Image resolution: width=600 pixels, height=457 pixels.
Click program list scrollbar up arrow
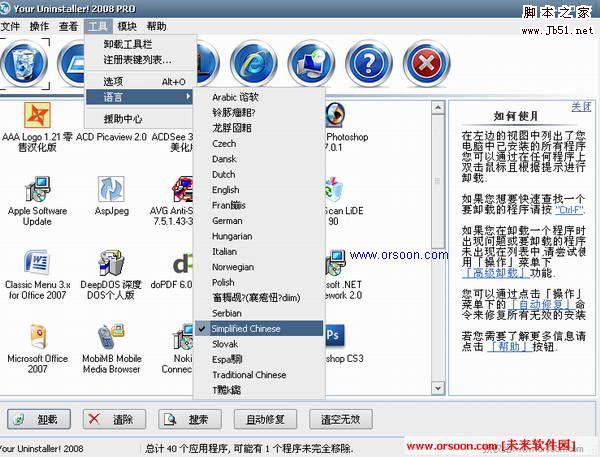[x=438, y=108]
